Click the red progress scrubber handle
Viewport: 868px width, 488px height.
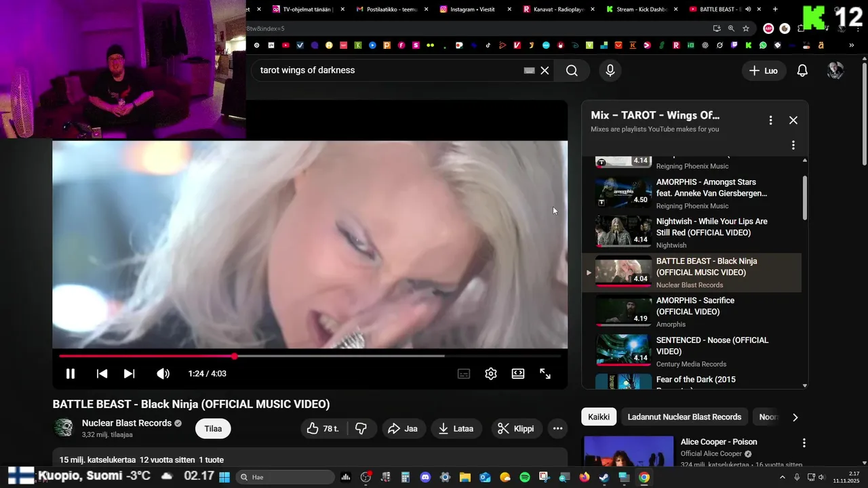click(x=235, y=356)
